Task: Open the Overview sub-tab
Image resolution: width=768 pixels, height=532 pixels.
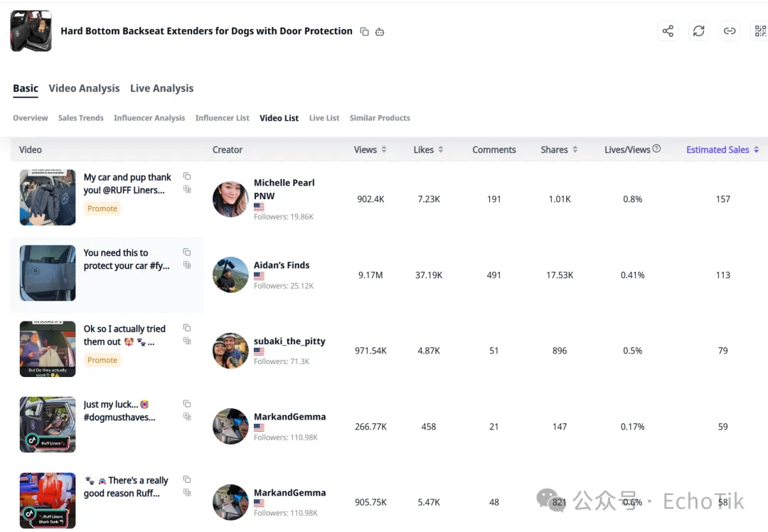Action: click(x=31, y=118)
